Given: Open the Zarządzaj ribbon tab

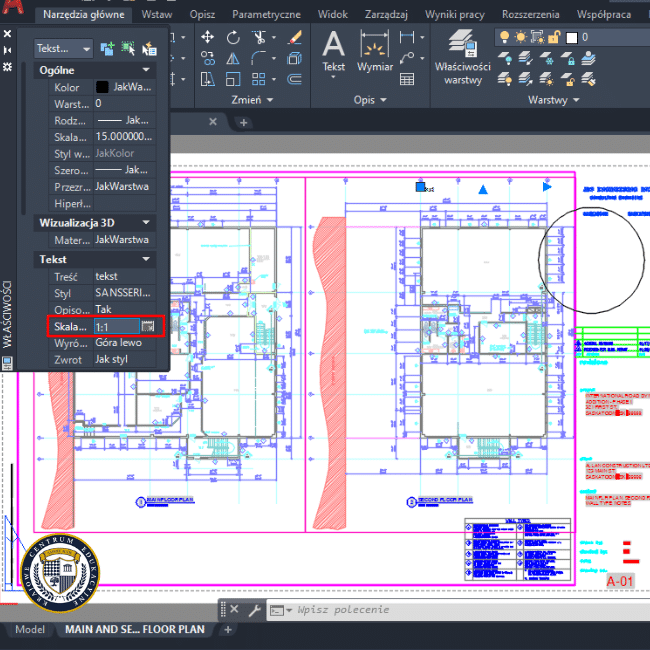Looking at the screenshot, I should [x=386, y=15].
